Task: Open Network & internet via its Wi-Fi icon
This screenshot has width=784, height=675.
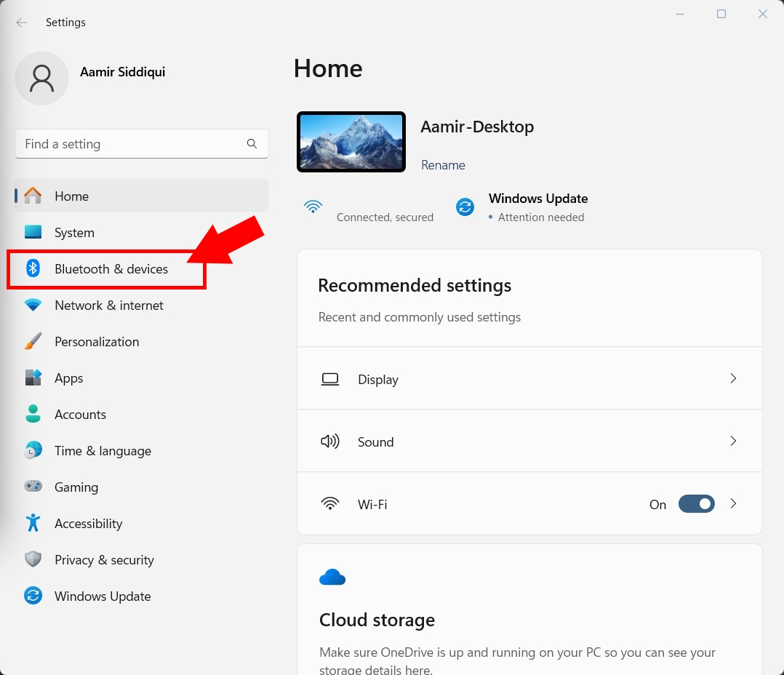Action: [33, 305]
